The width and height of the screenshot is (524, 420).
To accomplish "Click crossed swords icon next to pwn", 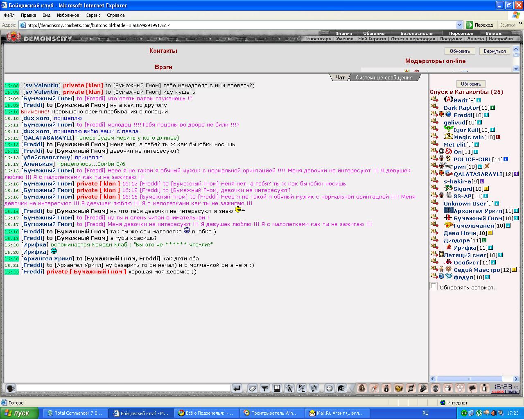I will 487,167.
